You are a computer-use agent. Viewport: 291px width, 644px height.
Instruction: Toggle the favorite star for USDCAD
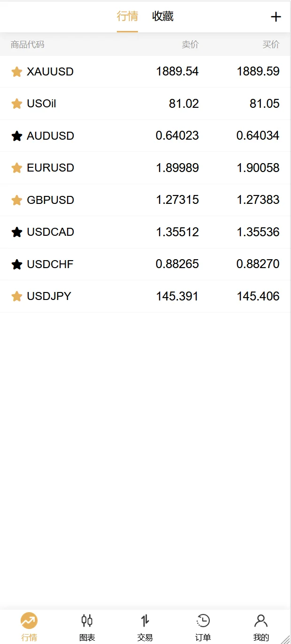(x=17, y=232)
